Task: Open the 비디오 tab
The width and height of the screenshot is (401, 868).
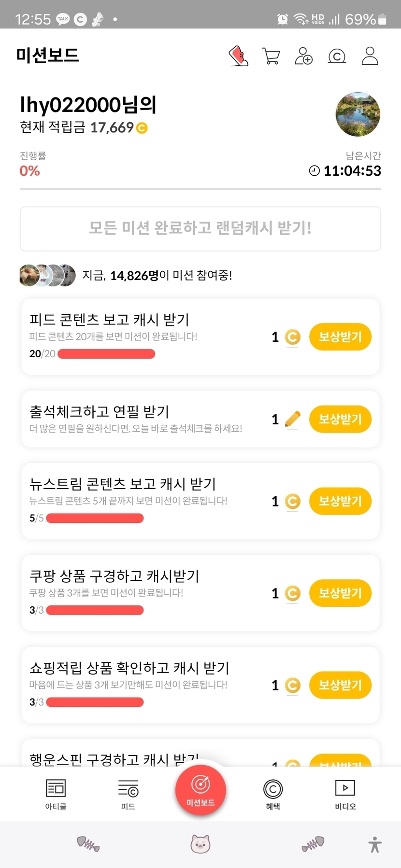Action: pos(345,794)
